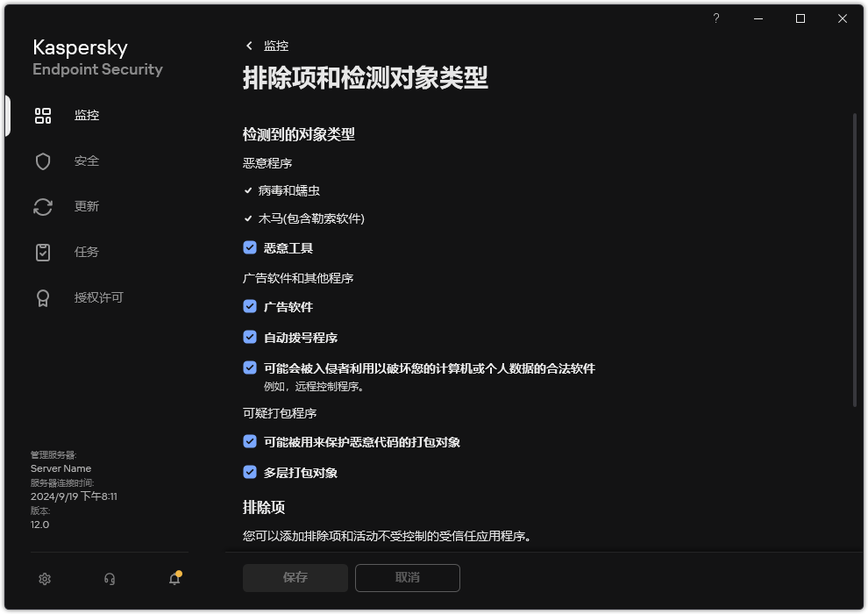Disable the 广告软件 detection checkbox
The image size is (868, 614).
coord(250,306)
